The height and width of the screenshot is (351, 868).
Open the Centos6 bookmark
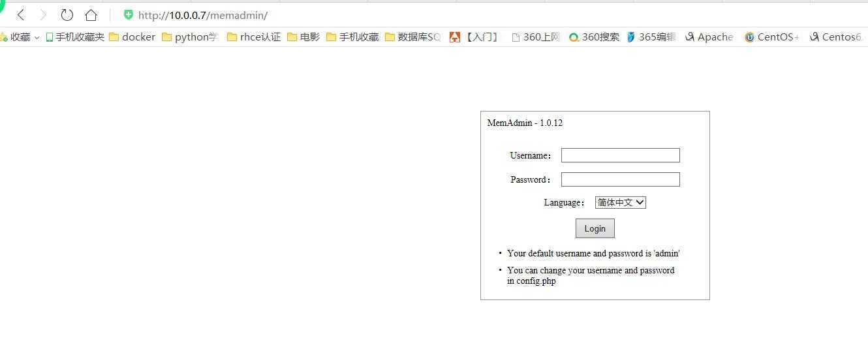[837, 37]
